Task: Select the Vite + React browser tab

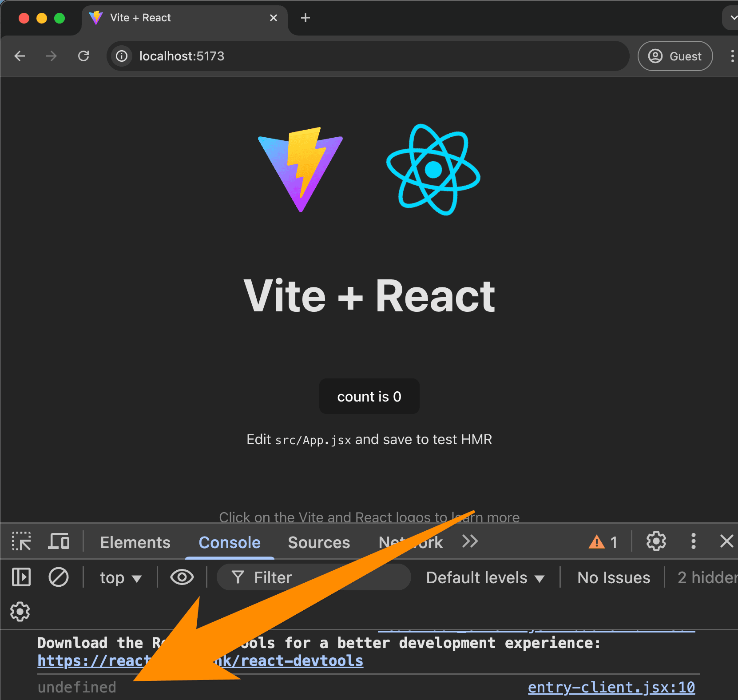Action: (x=184, y=18)
